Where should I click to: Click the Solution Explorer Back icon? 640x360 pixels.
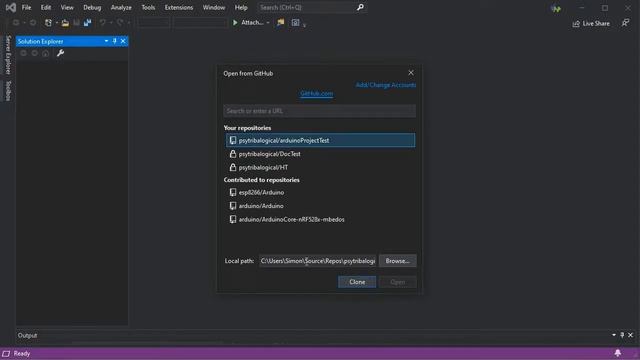pyautogui.click(x=23, y=53)
